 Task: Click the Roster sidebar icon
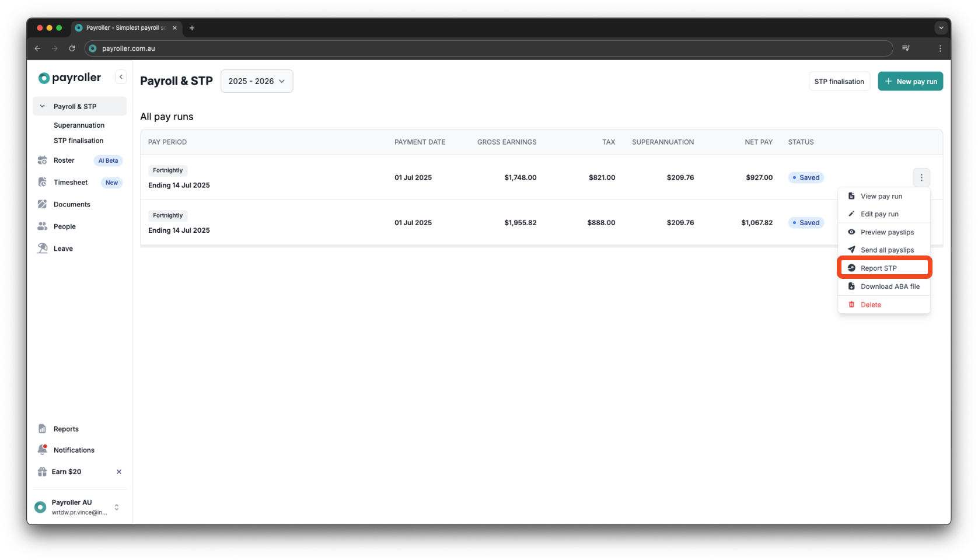42,160
